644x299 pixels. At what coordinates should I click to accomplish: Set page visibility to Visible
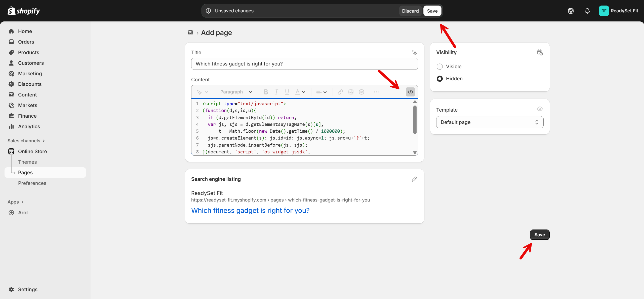point(439,67)
